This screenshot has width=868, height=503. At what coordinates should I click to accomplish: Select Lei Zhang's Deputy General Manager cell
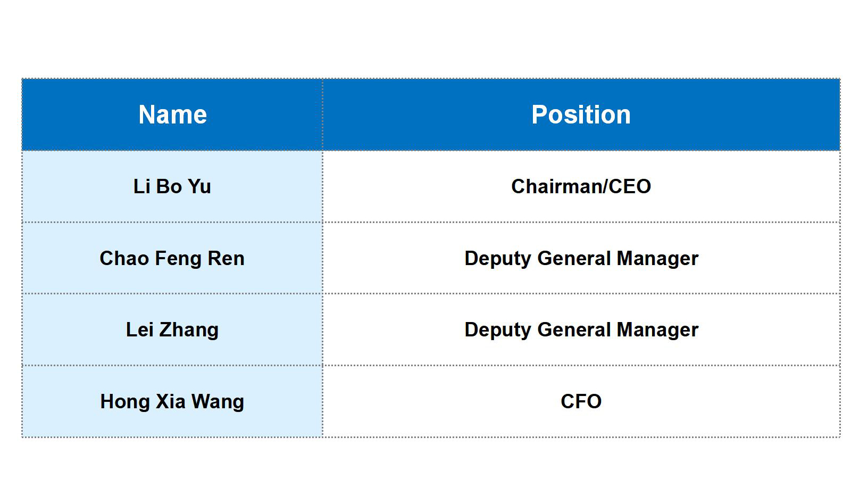click(581, 330)
